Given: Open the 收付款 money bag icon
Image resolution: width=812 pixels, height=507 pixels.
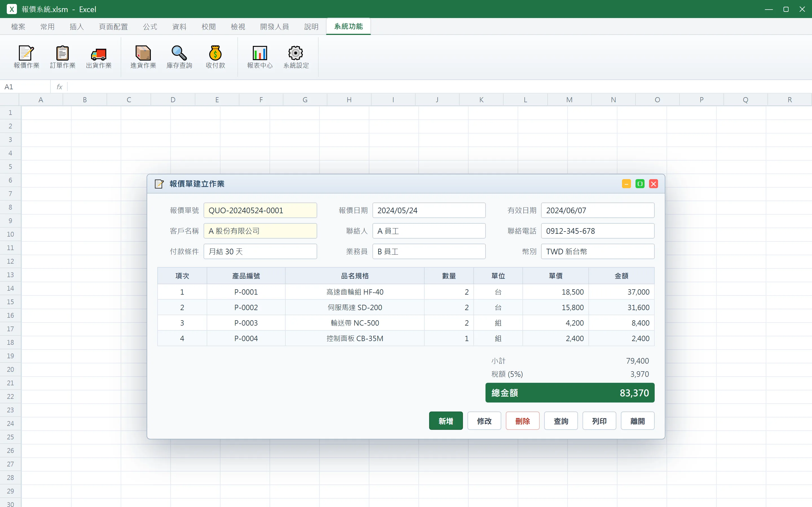Looking at the screenshot, I should coord(215,57).
